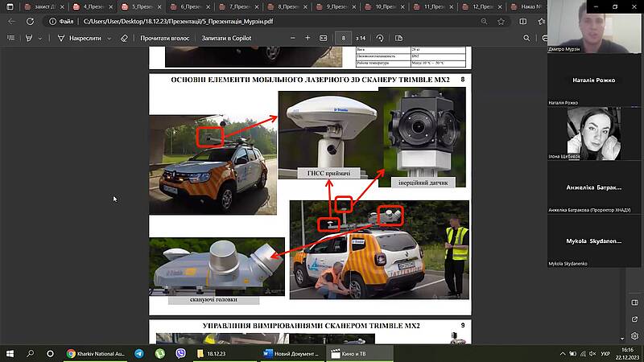Activate the Накреслити draw tool
Viewport: 644px width, 362px height.
tap(79, 38)
